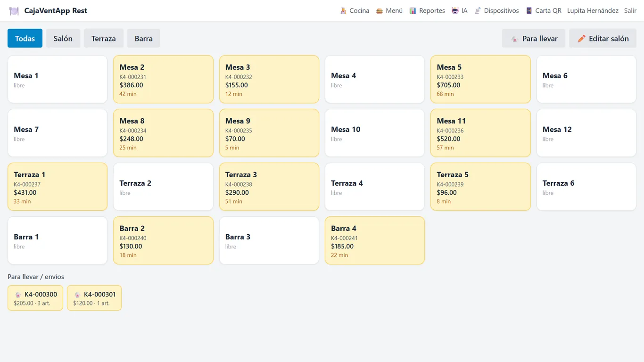Open Menú via its burger icon
Screen dimensions: 644x362
pos(379,10)
